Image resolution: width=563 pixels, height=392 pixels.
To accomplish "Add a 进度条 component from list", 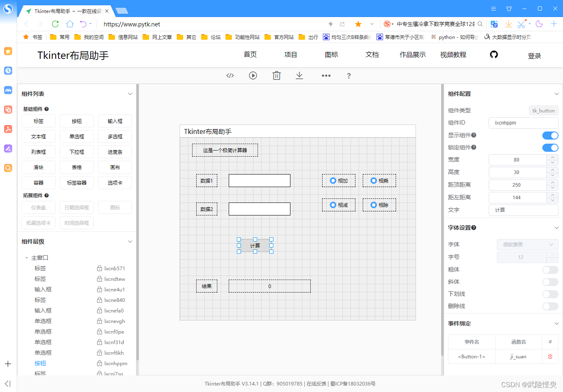I will (x=115, y=152).
